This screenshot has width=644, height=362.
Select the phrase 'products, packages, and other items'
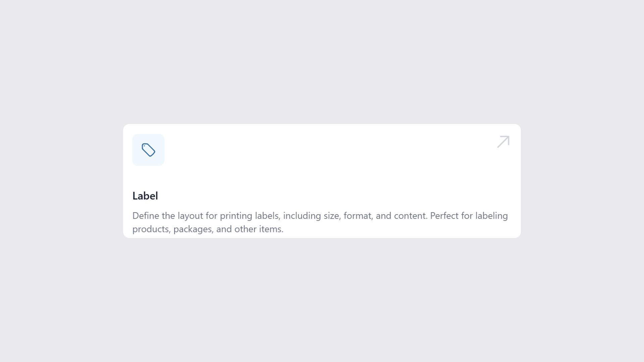coord(208,229)
